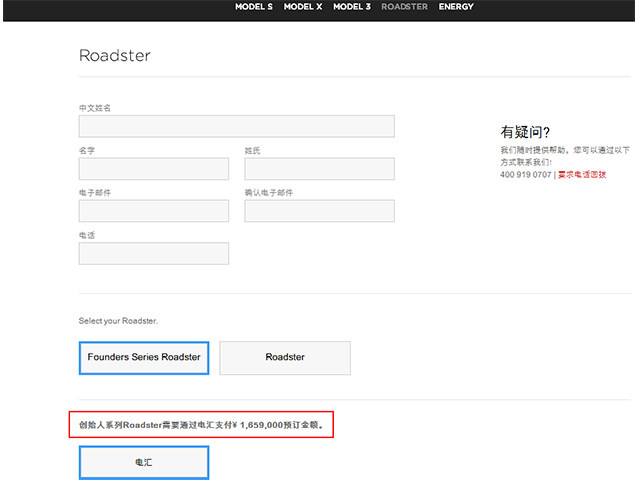Click the Roadster navigation tab
640x480 pixels.
point(404,7)
